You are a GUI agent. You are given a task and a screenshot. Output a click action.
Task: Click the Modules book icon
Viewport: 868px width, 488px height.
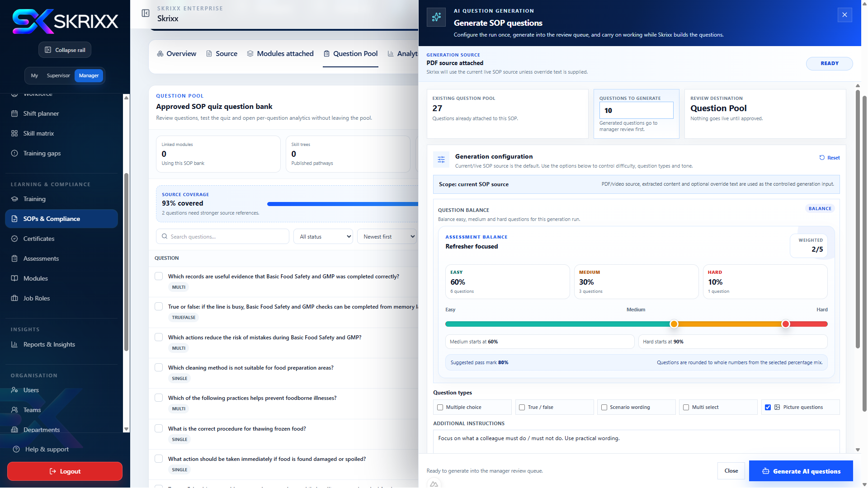tap(14, 278)
